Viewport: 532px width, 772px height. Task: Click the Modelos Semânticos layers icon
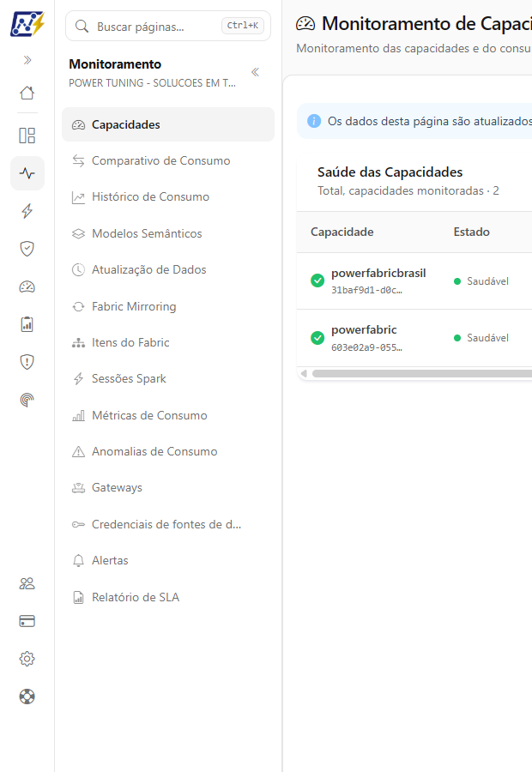(x=78, y=233)
